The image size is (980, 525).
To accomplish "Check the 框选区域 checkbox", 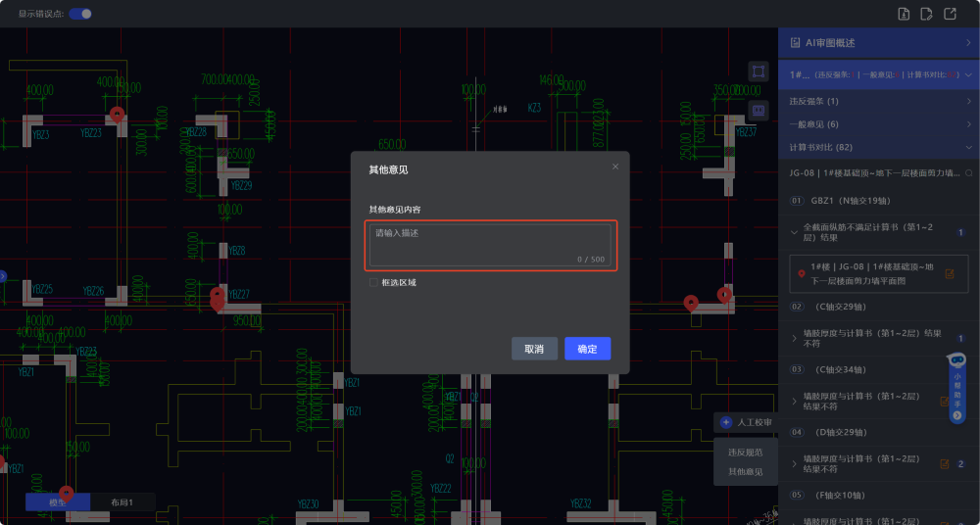I will tap(373, 282).
